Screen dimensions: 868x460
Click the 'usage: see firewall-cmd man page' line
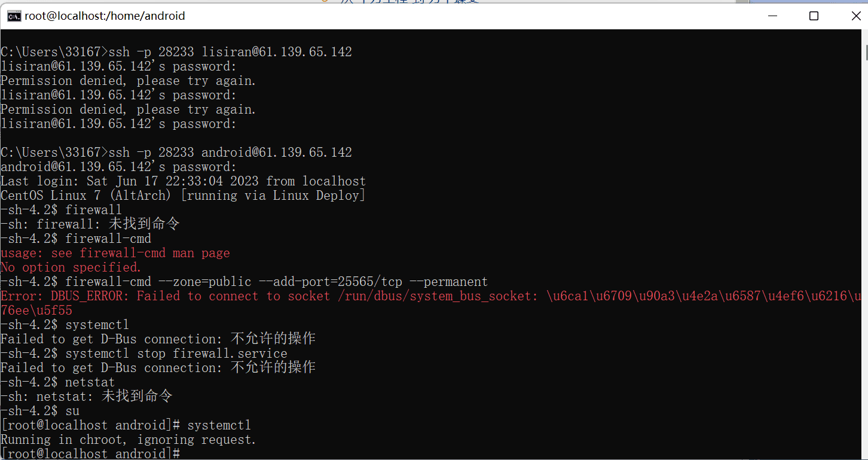pyautogui.click(x=115, y=253)
